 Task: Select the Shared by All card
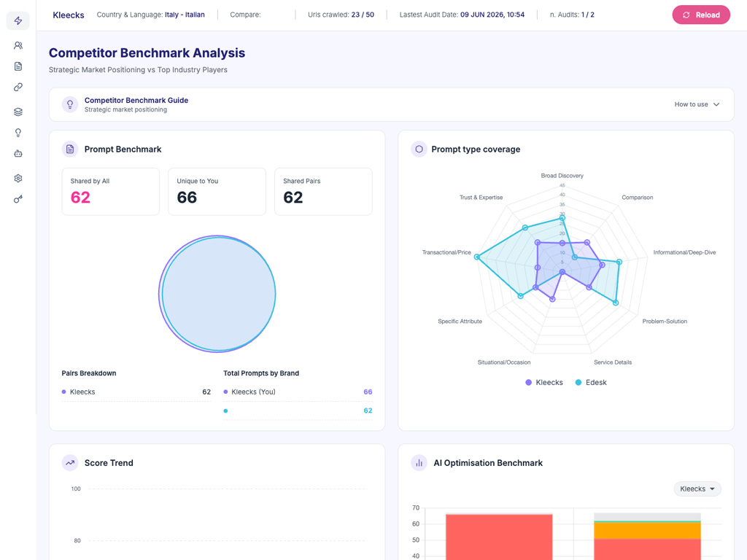[x=111, y=192]
